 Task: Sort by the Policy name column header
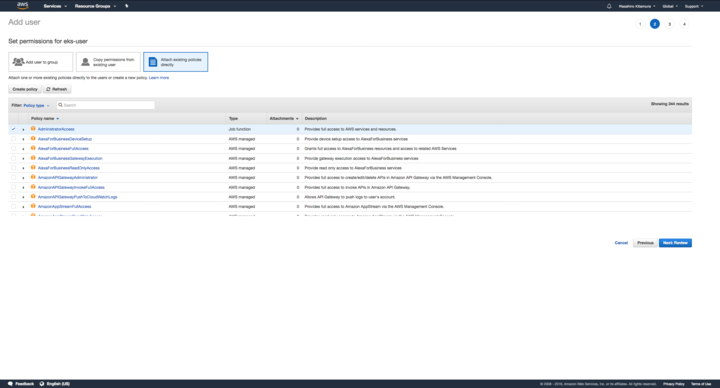pos(45,118)
